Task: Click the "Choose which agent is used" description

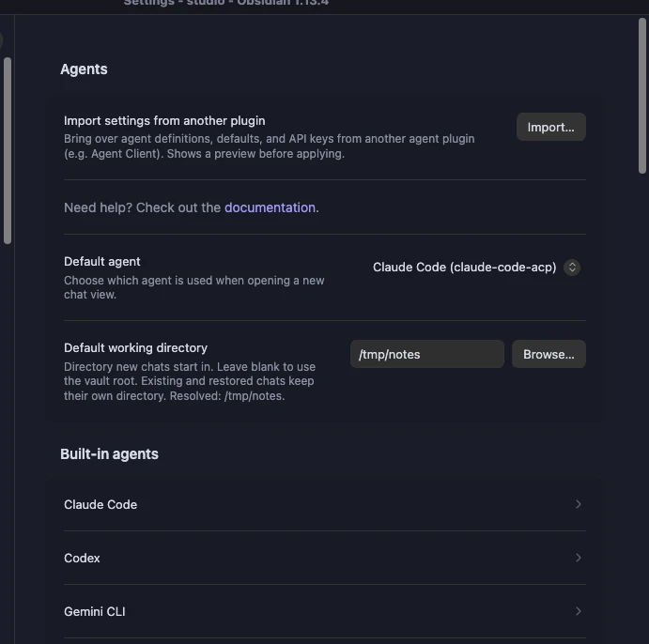Action: pos(193,287)
